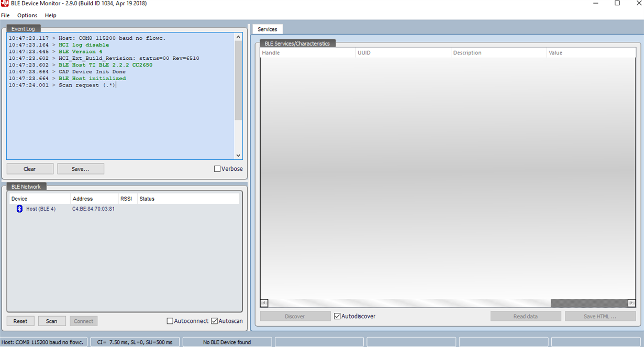Clear the event log

30,169
